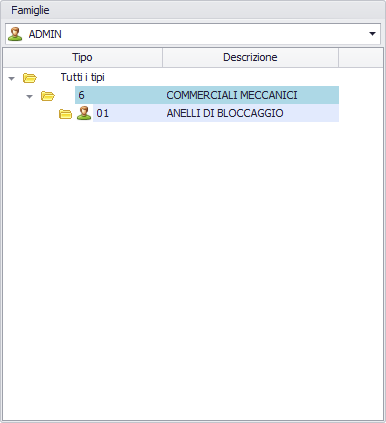Select the ANELLI DI BLOCCAGGIO description cell
386x423 pixels.
[x=251, y=113]
